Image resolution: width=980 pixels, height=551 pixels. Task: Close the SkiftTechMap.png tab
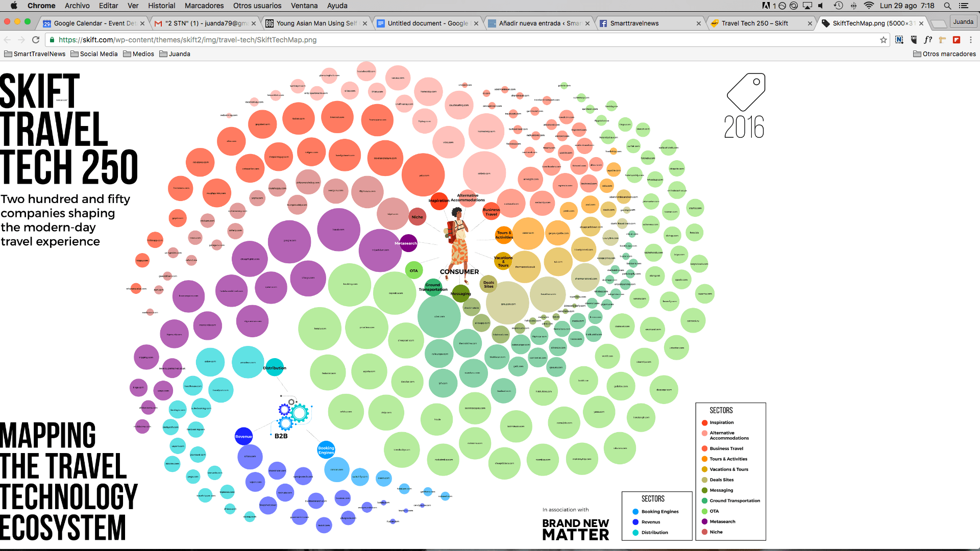(x=921, y=23)
